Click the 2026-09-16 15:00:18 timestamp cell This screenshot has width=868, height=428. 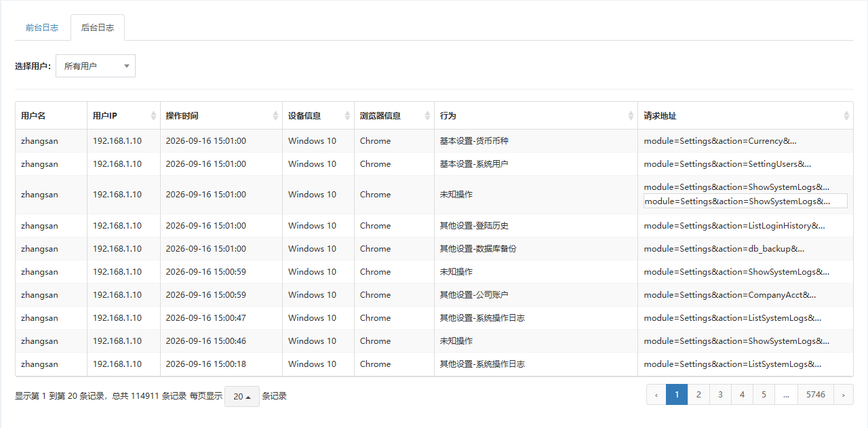coord(221,364)
